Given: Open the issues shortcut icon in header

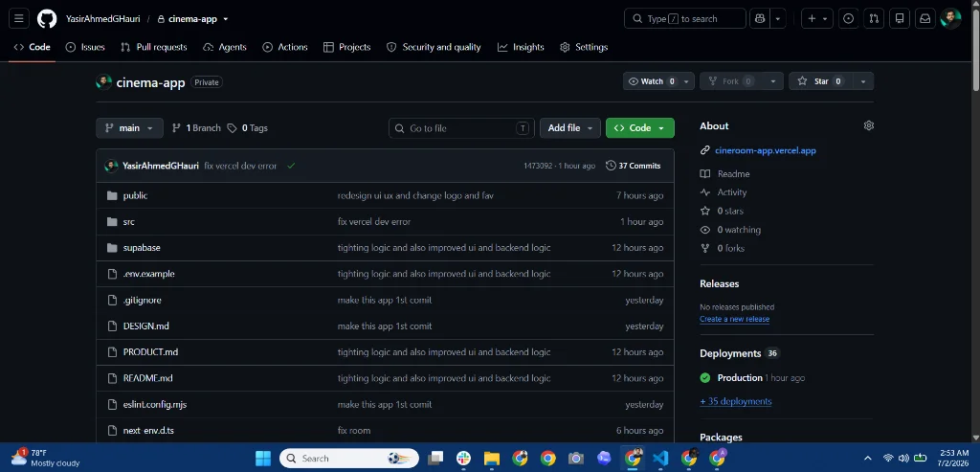Looking at the screenshot, I should tap(848, 19).
